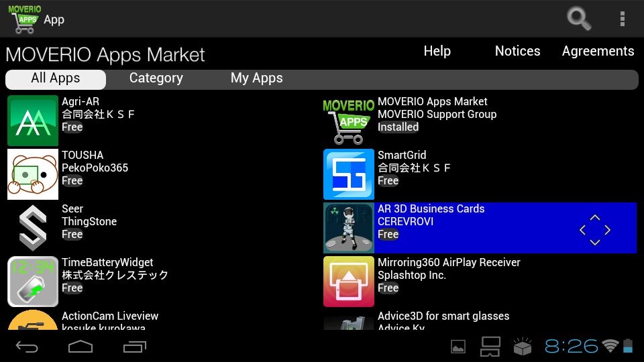This screenshot has width=644, height=362.
Task: Tap the display mode icon in the status bar
Action: click(490, 347)
